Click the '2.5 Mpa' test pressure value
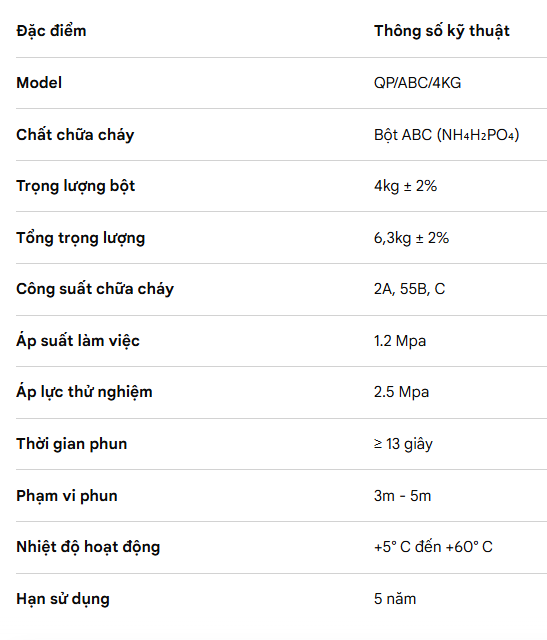This screenshot has width=547, height=640. 402,392
